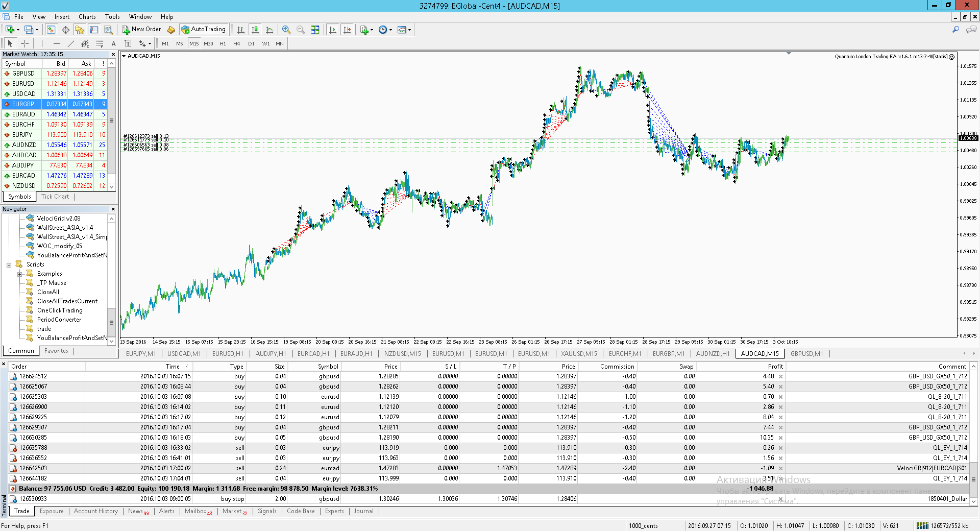Switch timeframe to M5
This screenshot has width=980, height=531.
(180, 43)
